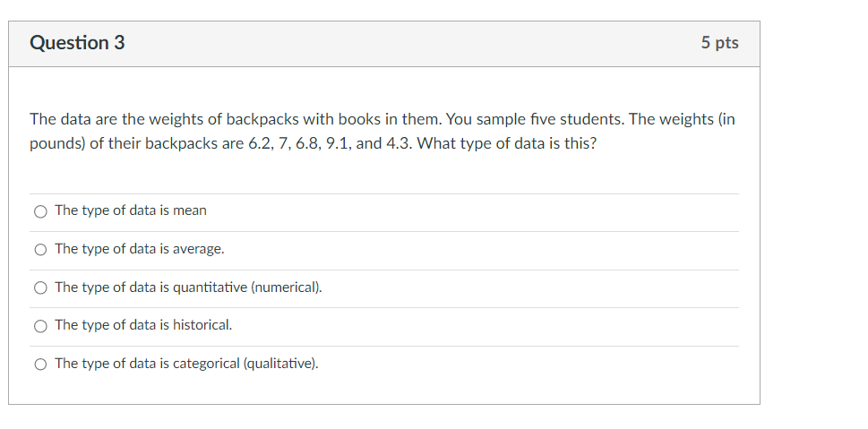Click the label "The type of data is average."

coord(140,249)
